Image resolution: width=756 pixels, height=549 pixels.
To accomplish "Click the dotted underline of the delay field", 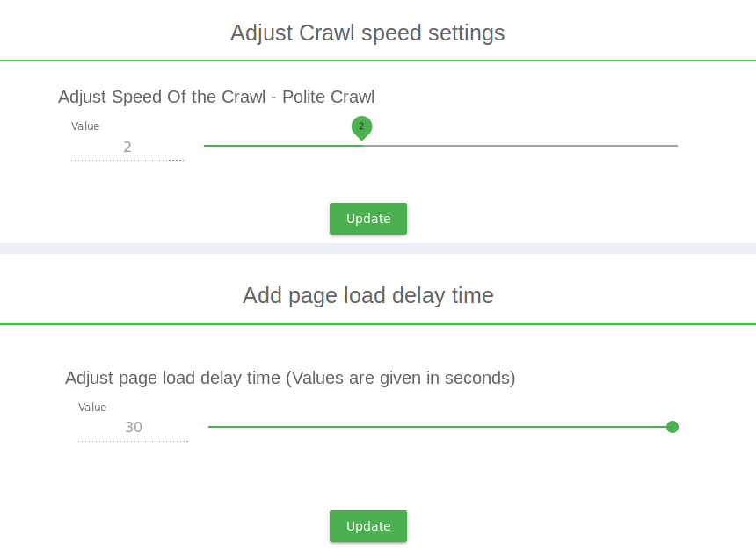I will [x=133, y=441].
